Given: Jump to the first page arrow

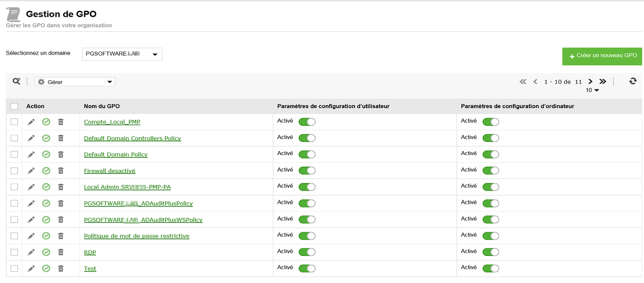Looking at the screenshot, I should tap(523, 82).
